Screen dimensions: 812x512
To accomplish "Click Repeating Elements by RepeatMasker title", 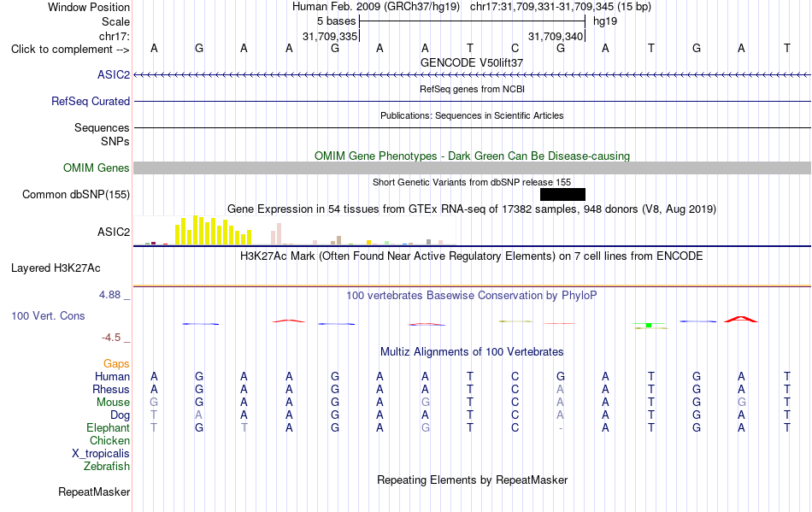I will (472, 480).
